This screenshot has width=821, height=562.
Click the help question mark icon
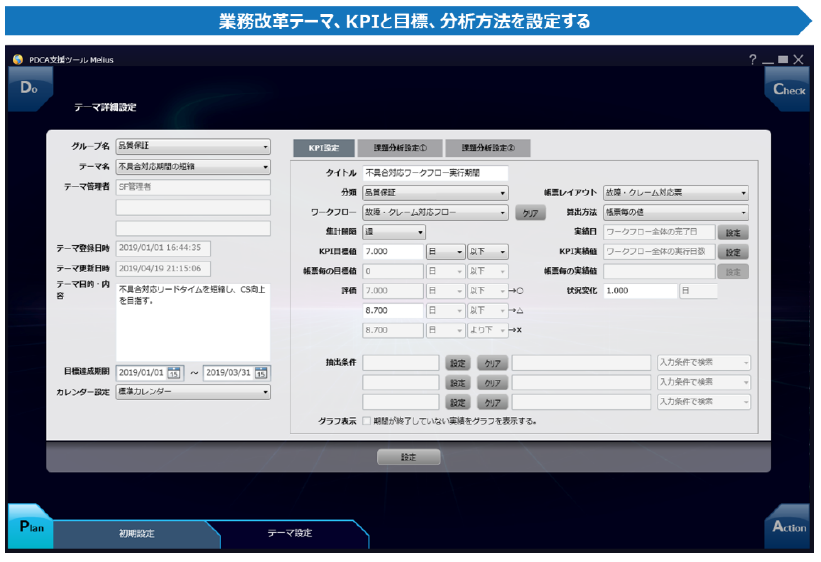pos(752,60)
